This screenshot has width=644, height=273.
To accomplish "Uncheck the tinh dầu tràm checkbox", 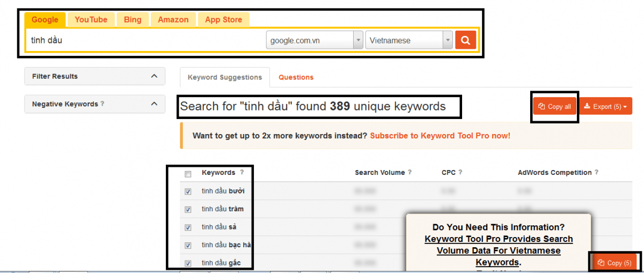I will [188, 210].
